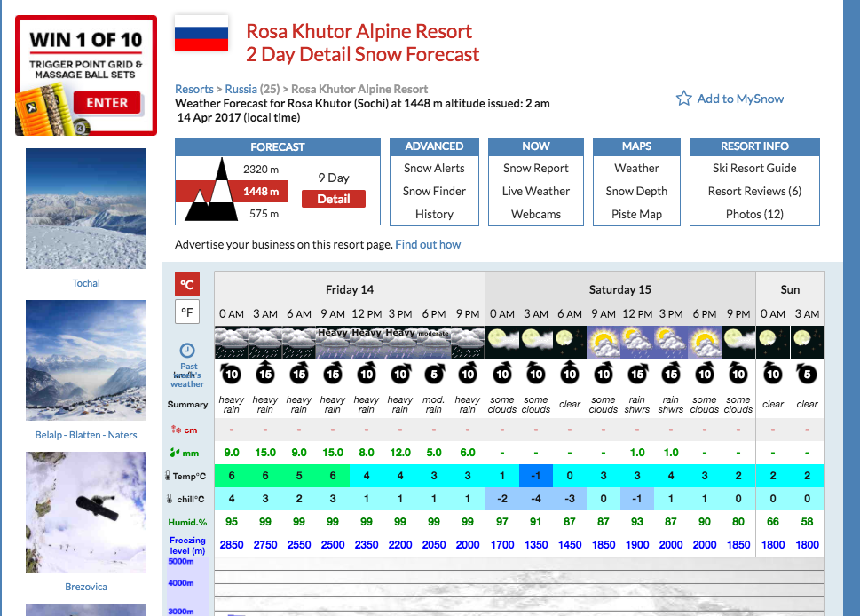Open Piste Map link

[636, 215]
